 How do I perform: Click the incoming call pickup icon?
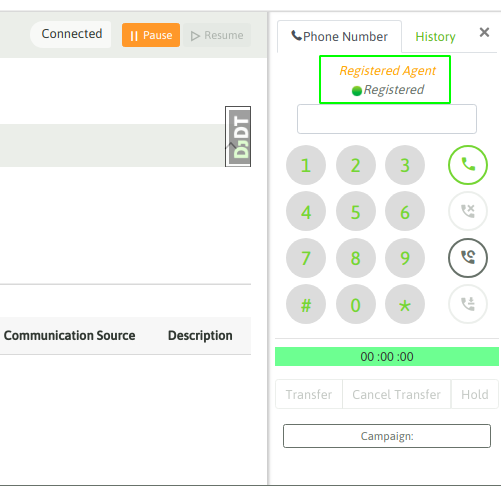point(468,304)
